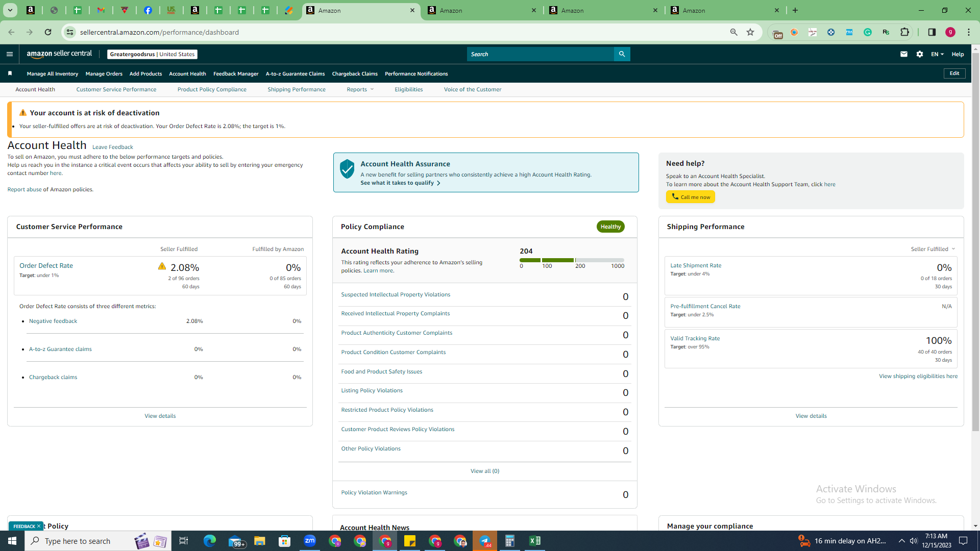Bookmark this page with the star icon
The height and width of the screenshot is (551, 980).
pyautogui.click(x=750, y=32)
